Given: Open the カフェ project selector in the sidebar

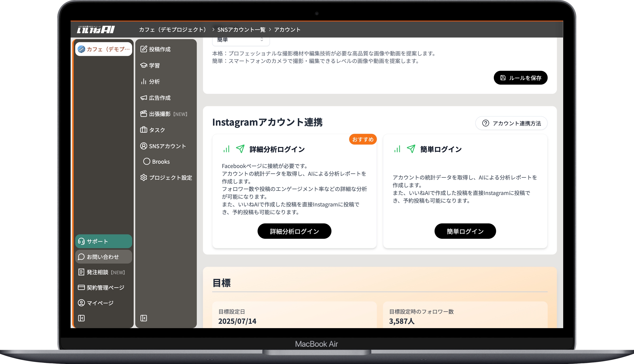Looking at the screenshot, I should (104, 49).
